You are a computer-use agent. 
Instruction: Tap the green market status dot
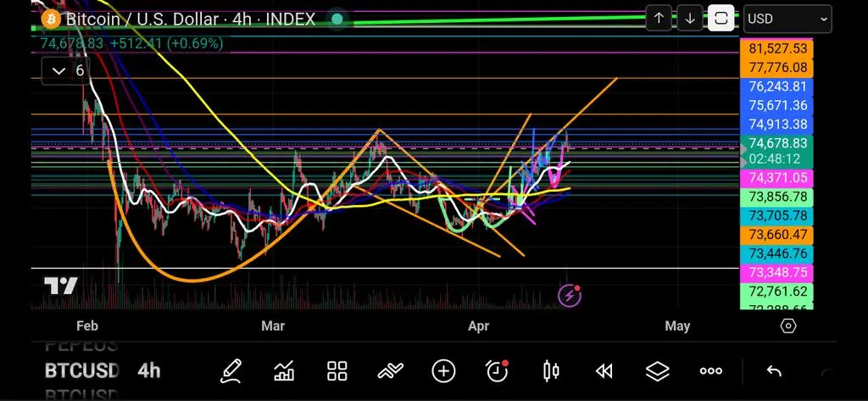[x=337, y=19]
